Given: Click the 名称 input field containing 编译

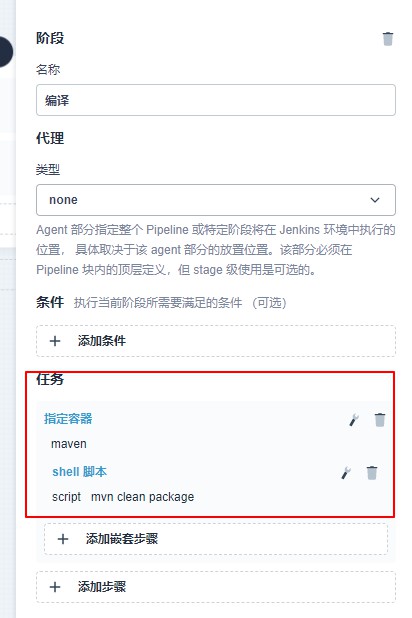Looking at the screenshot, I should (216, 100).
